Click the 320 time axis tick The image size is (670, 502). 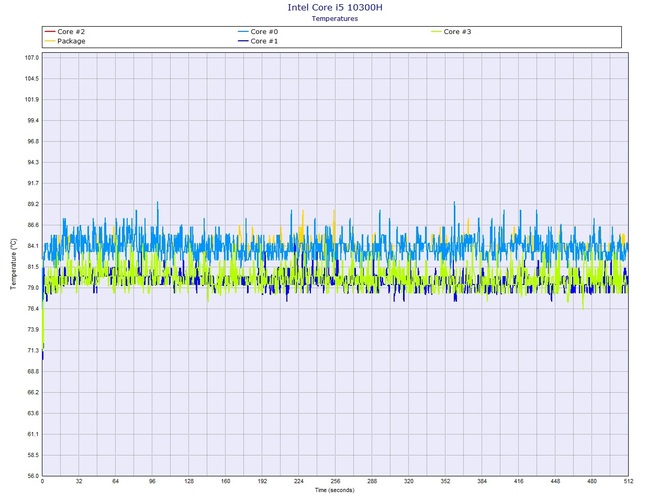409,481
